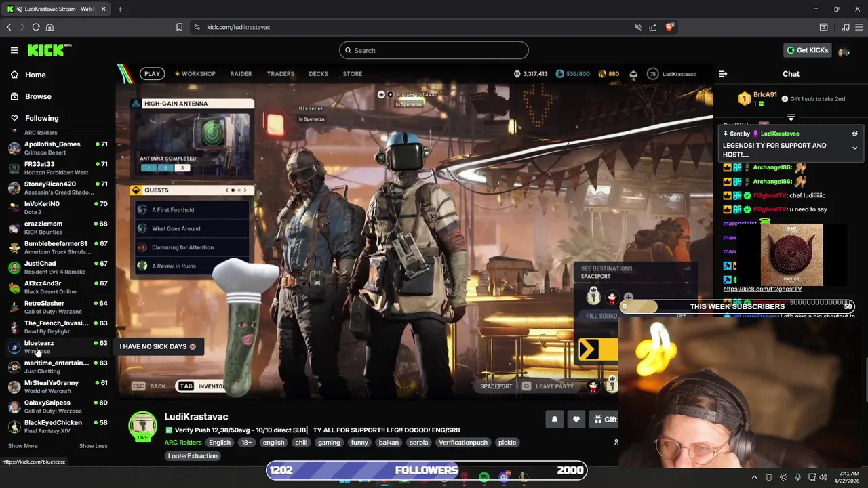Click the Gift button under the stream
This screenshot has width=868, height=488.
(605, 420)
